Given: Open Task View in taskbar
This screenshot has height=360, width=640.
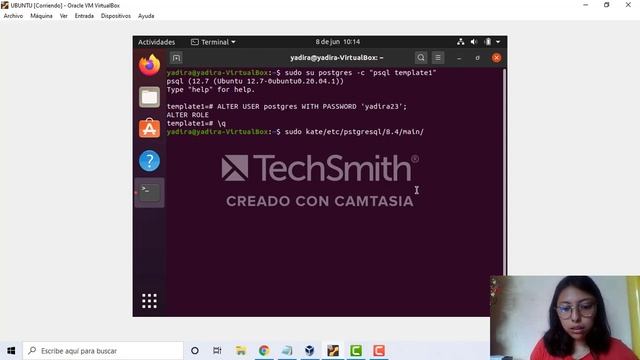Looking at the screenshot, I should [x=217, y=351].
